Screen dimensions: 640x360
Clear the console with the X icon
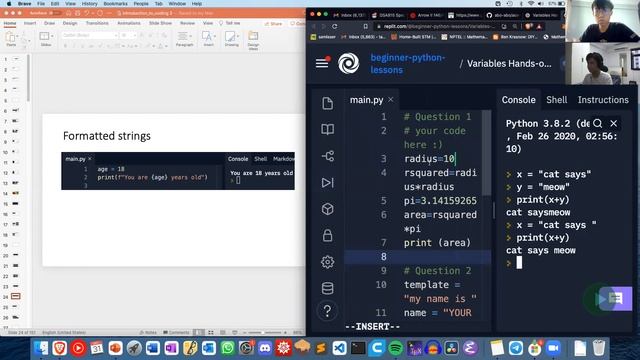click(x=613, y=123)
